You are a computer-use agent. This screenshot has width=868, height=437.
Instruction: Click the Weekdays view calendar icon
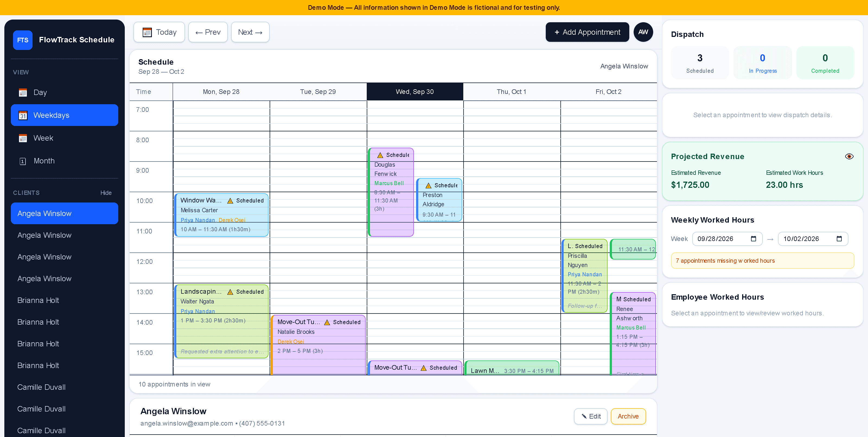(x=23, y=115)
